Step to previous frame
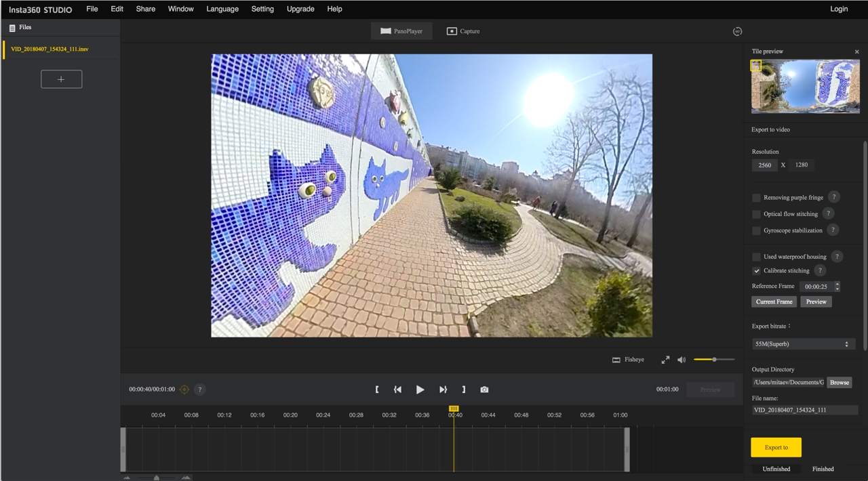This screenshot has width=868, height=481. (397, 390)
